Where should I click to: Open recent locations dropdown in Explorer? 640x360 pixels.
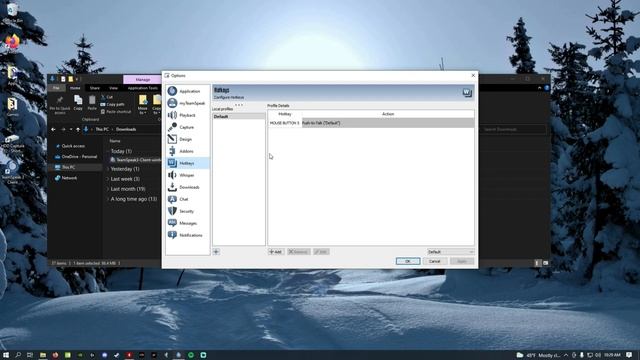coord(71,129)
